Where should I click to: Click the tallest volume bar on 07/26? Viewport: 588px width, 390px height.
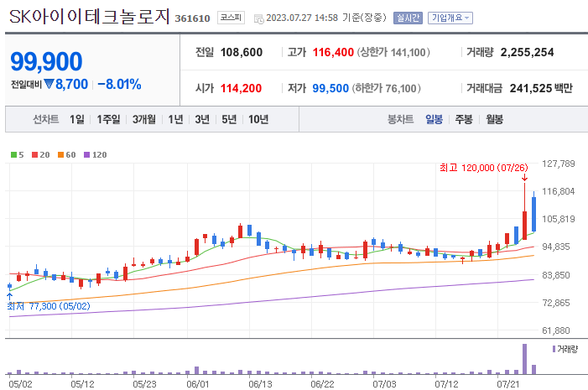click(524, 359)
